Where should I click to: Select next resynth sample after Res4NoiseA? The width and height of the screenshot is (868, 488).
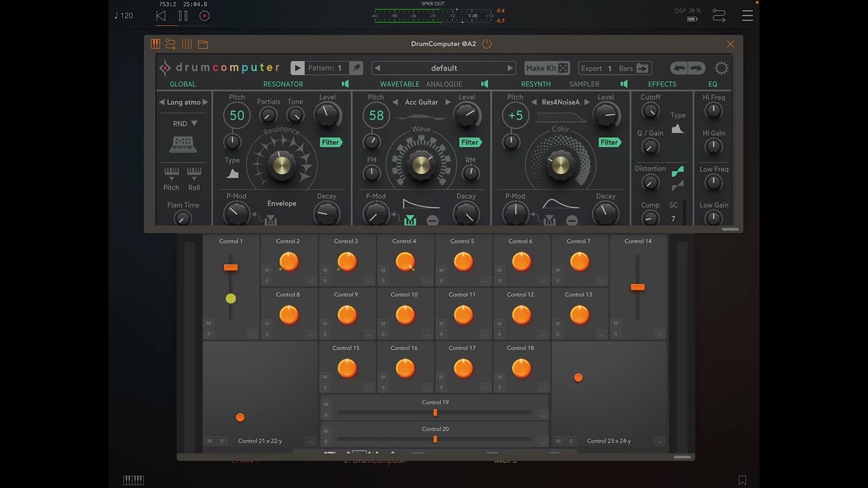coord(587,102)
